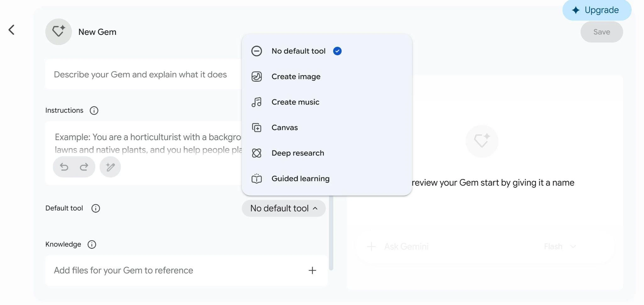This screenshot has height=305, width=644.
Task: Click the New Gem avatar icon
Action: (58, 32)
